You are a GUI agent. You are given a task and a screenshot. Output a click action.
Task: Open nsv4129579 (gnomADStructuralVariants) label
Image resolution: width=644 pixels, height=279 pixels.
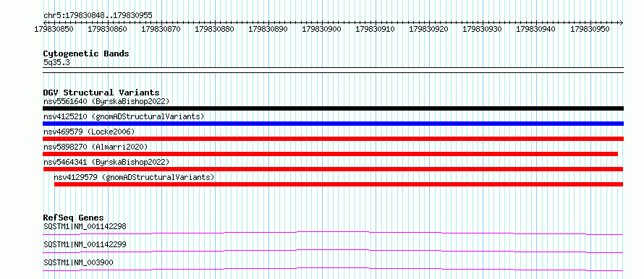135,177
